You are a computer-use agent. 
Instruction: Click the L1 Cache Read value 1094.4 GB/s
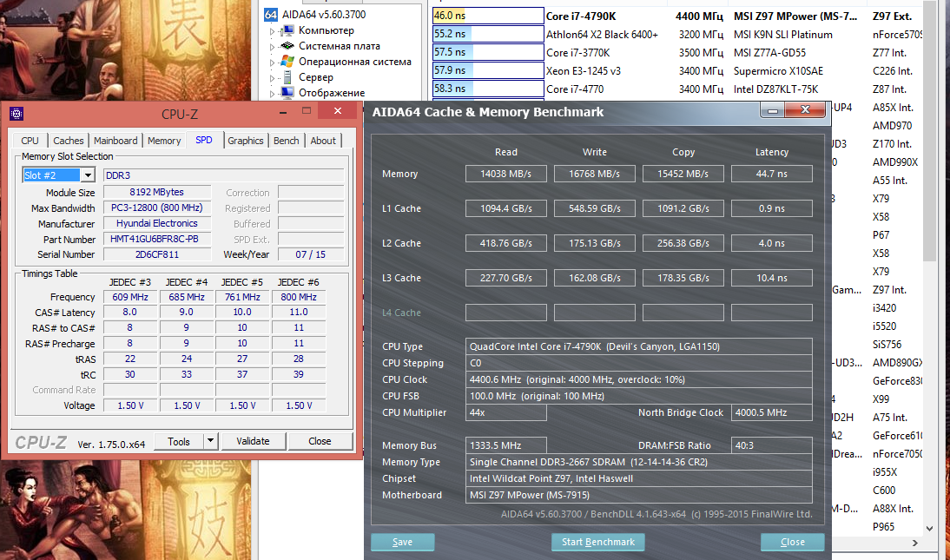point(506,208)
